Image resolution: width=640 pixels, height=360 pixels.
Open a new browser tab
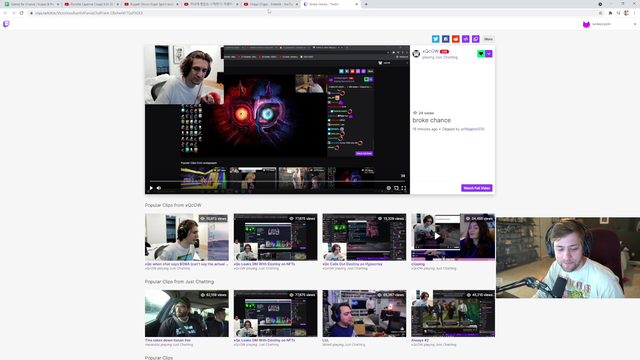pos(366,4)
